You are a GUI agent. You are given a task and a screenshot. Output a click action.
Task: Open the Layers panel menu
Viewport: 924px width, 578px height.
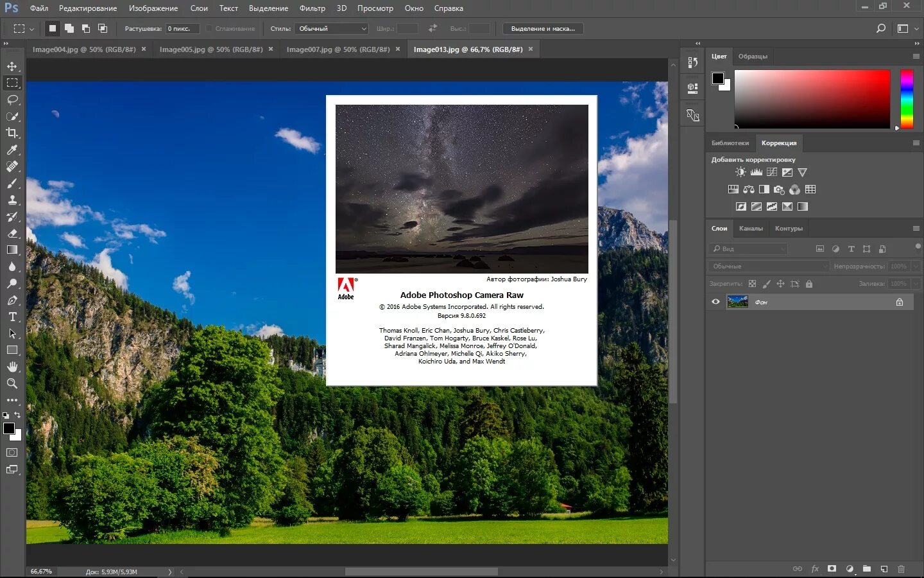click(x=916, y=229)
